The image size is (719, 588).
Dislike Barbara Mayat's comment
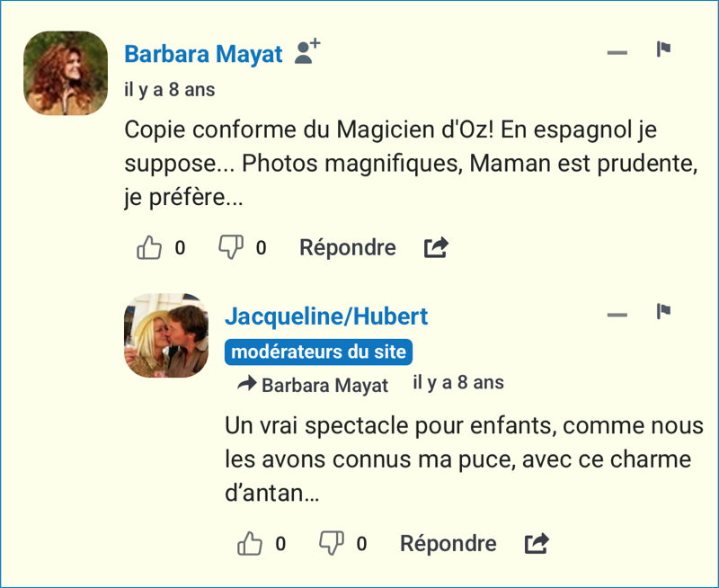click(231, 247)
